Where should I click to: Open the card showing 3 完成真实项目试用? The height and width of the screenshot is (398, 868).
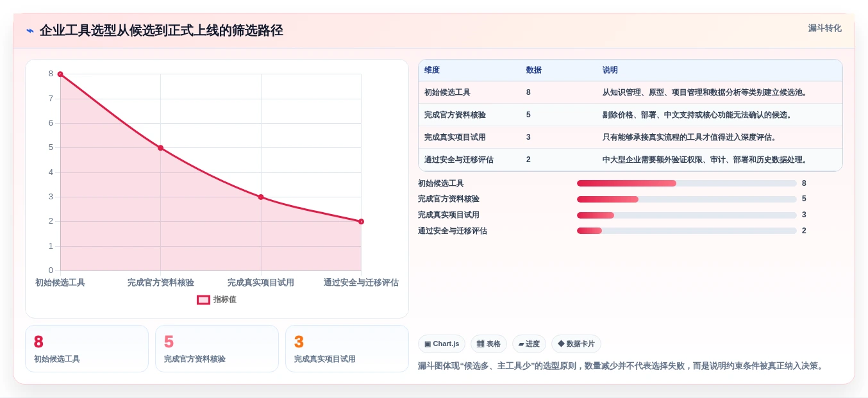point(347,349)
